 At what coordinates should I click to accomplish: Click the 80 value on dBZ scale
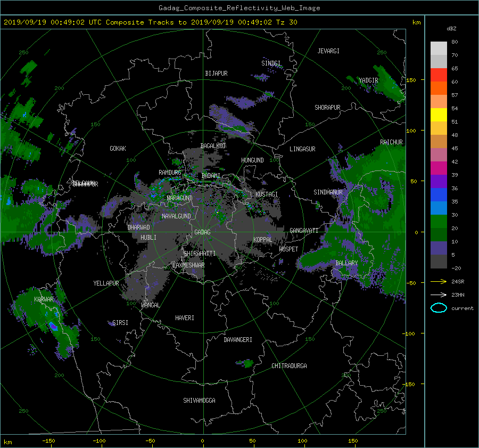point(455,42)
